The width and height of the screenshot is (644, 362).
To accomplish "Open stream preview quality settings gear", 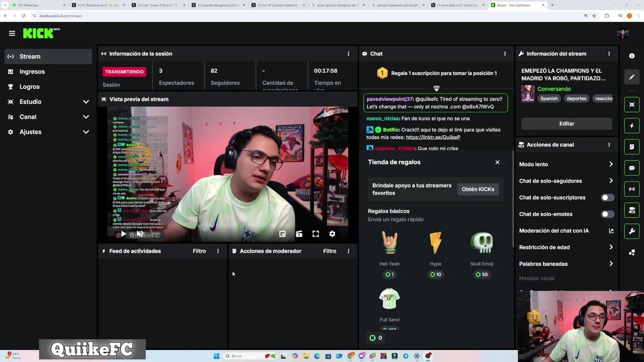I will 332,234.
